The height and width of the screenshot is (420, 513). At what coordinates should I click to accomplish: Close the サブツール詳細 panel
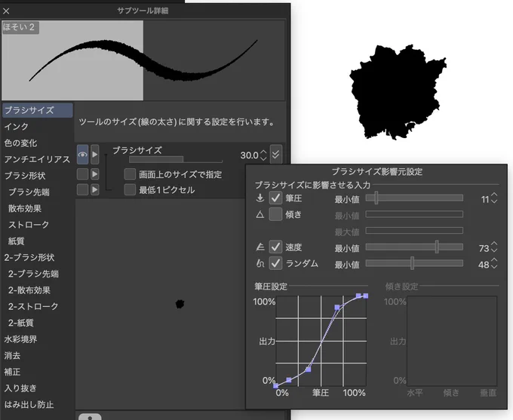(6, 11)
